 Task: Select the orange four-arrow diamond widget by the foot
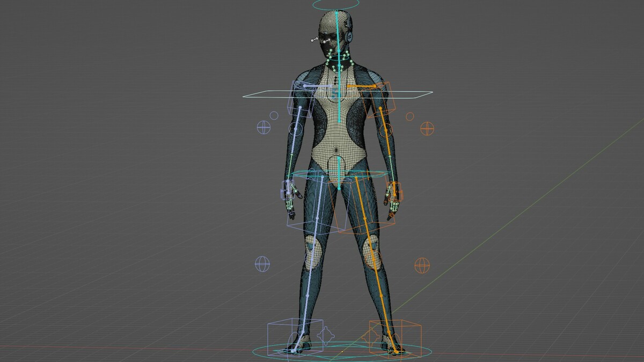(370, 337)
